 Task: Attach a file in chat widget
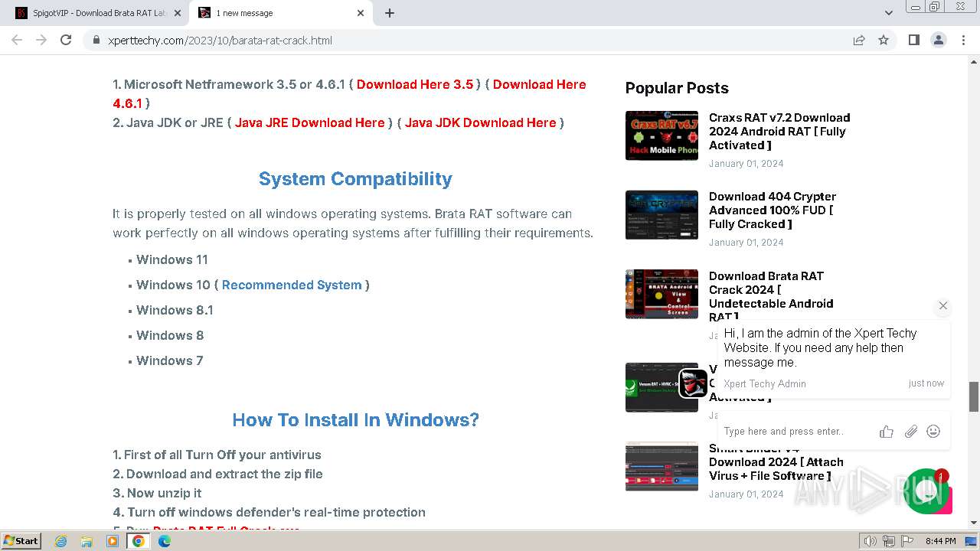coord(910,432)
